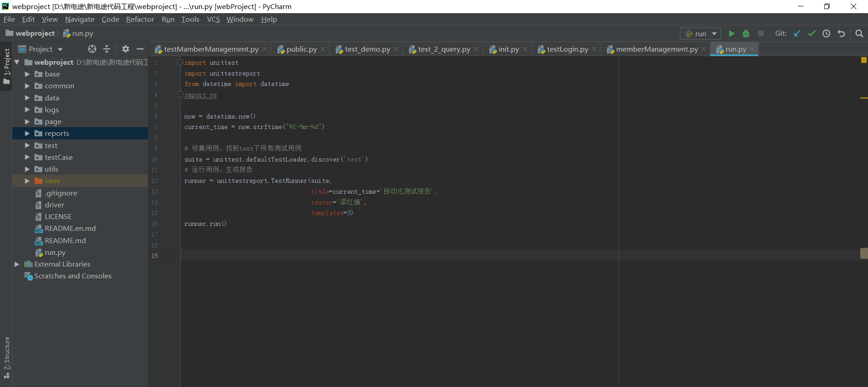The image size is (868, 387).
Task: Open the run configuration dropdown
Action: (x=701, y=33)
